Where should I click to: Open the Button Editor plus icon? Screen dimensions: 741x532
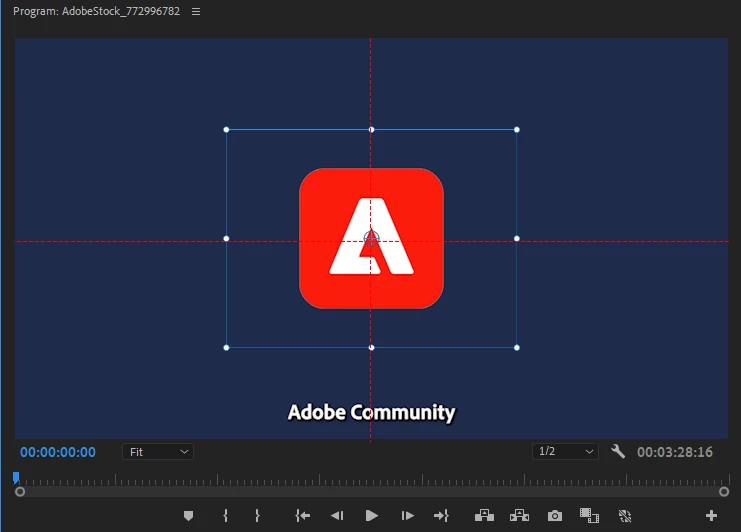tap(711, 515)
